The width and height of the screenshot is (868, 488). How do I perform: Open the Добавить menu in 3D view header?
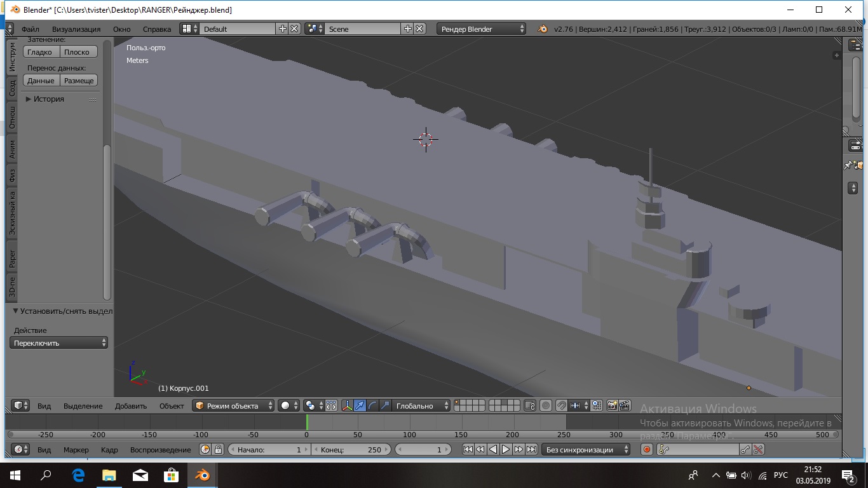coord(131,405)
